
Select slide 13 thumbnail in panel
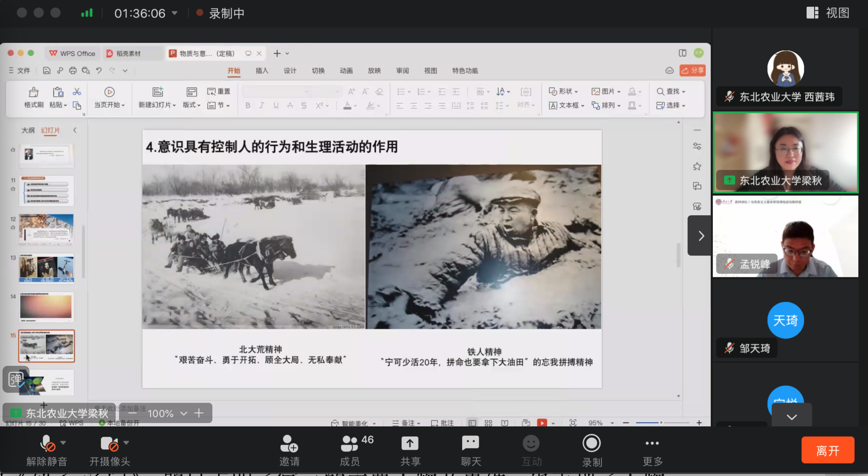click(x=46, y=268)
